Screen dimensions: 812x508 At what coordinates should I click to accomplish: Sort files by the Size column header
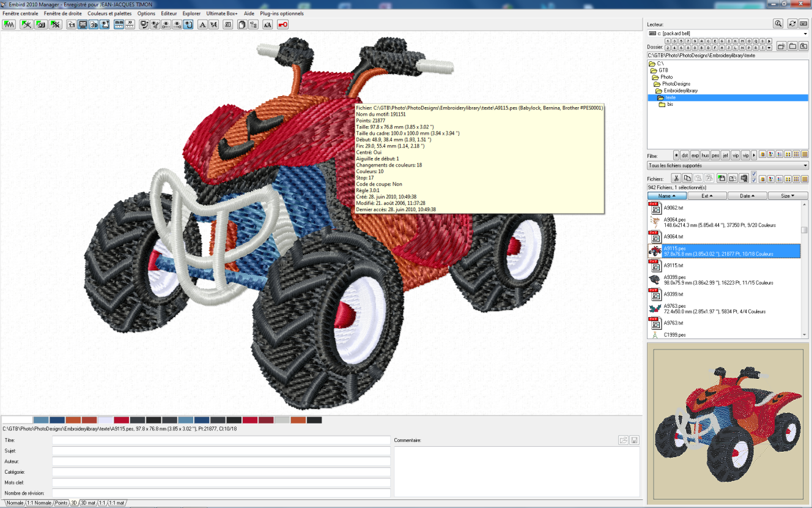click(x=788, y=196)
